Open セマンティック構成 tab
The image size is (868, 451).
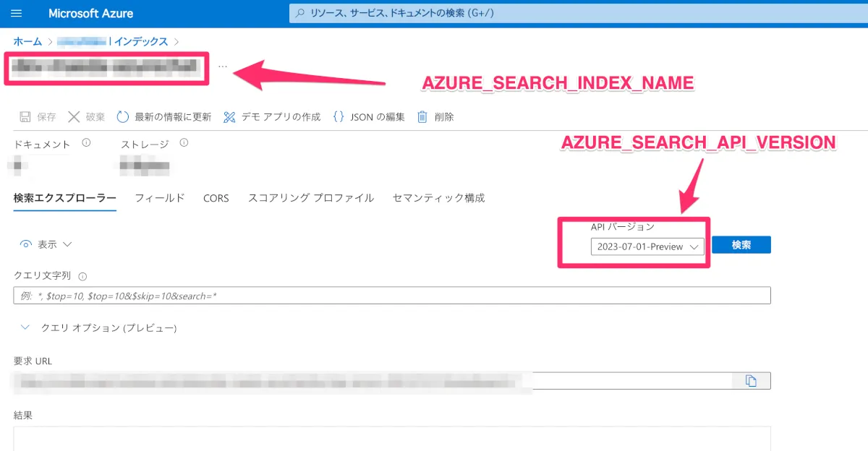tap(438, 198)
